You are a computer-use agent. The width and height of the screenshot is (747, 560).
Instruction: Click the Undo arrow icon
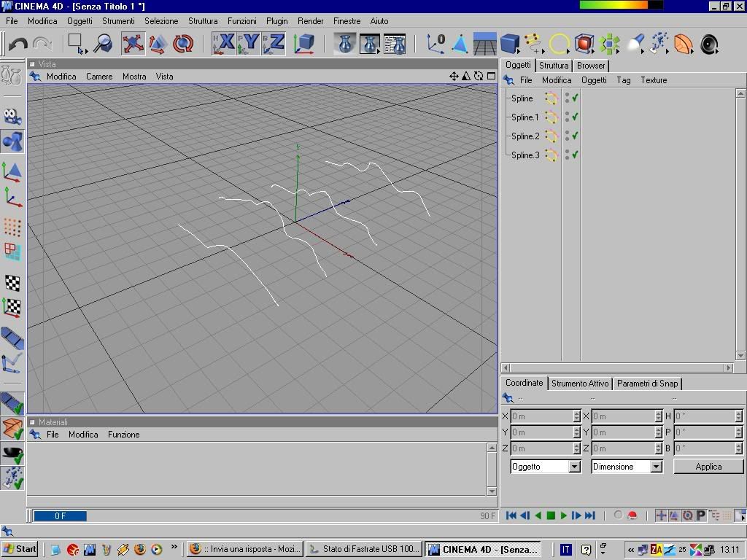pyautogui.click(x=18, y=44)
